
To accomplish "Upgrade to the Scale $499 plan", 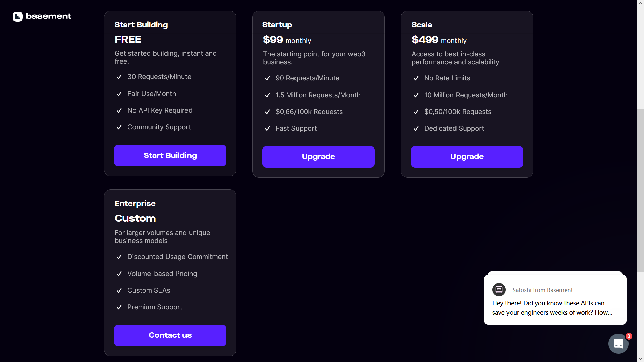I will [467, 157].
